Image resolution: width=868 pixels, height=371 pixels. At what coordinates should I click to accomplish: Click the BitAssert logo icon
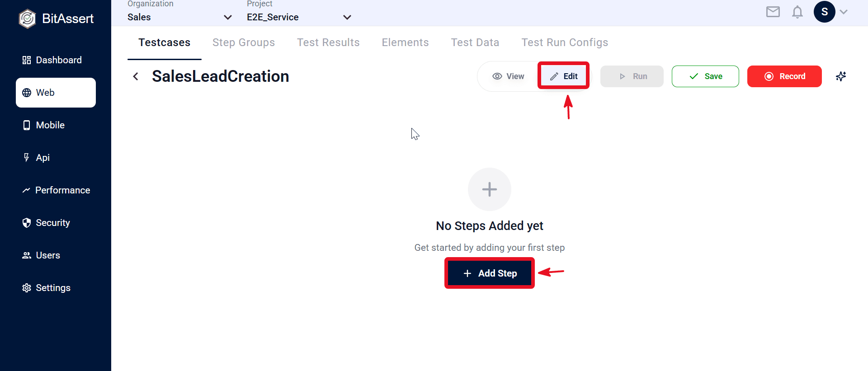pos(27,19)
